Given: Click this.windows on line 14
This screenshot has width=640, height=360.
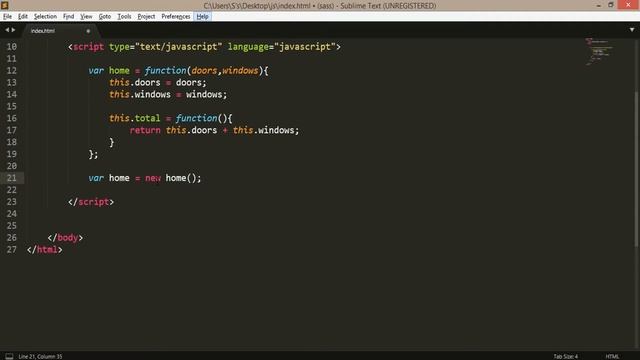Looking at the screenshot, I should 140,94.
